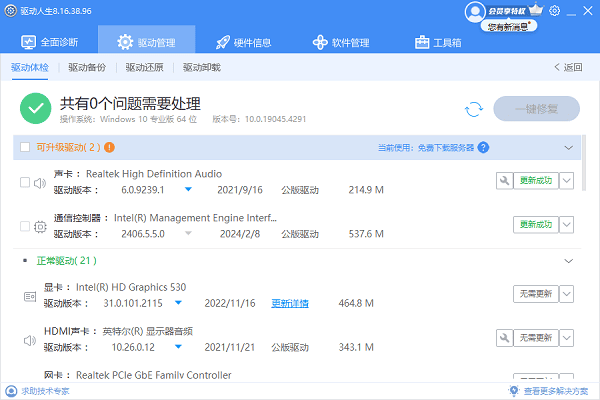
Task: Click the orange info icon beside 可升级驱动
Action: tap(109, 147)
